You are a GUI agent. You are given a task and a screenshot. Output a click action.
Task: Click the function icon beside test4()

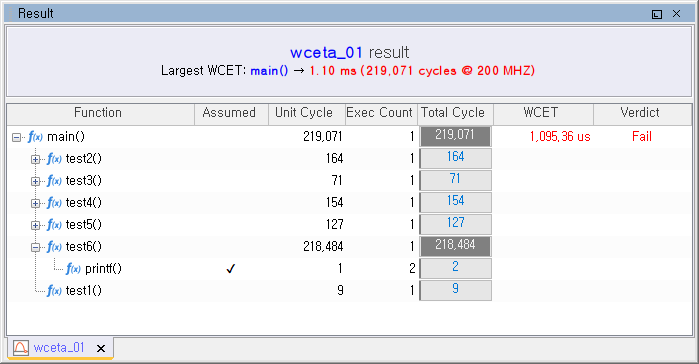(54, 203)
